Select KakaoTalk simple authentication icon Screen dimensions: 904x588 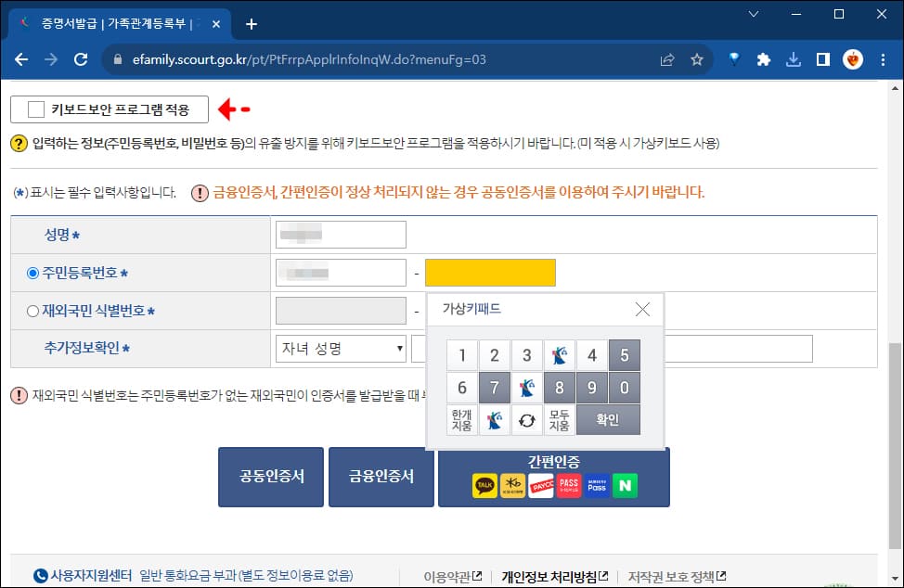(x=485, y=485)
